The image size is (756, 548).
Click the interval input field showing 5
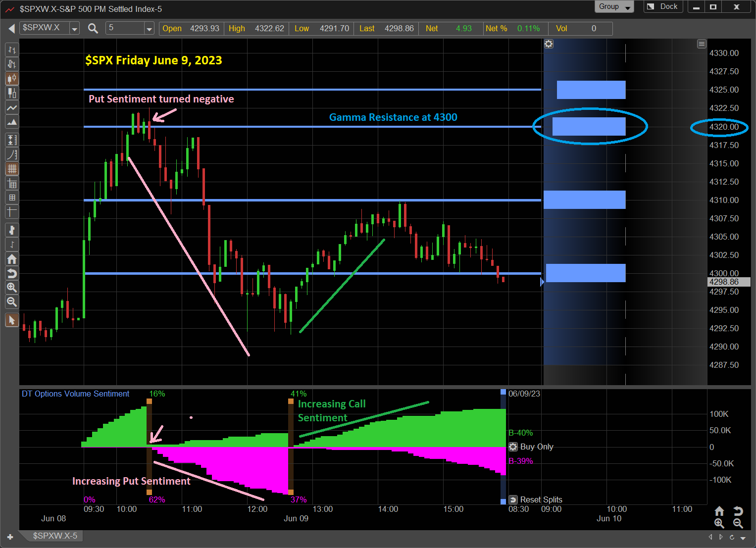125,28
